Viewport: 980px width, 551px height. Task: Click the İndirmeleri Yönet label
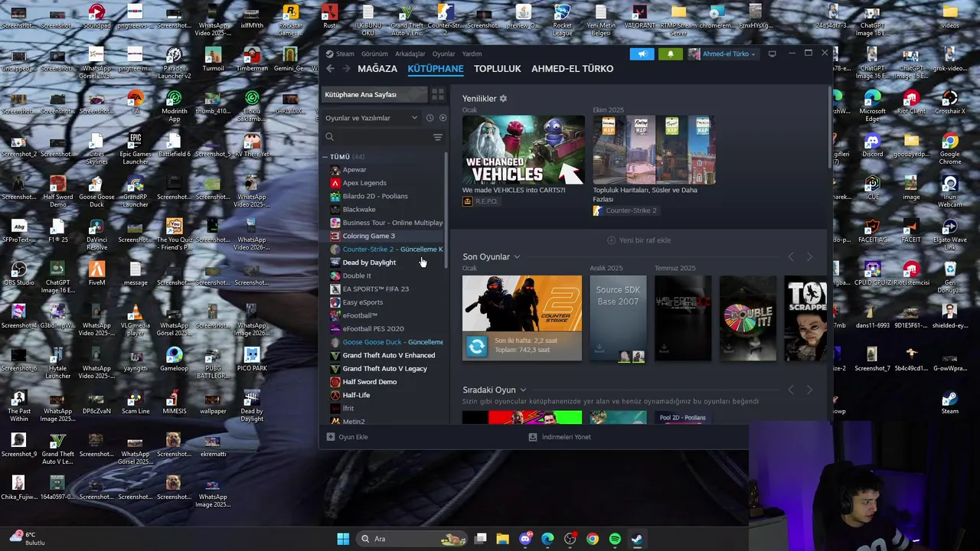click(x=567, y=437)
